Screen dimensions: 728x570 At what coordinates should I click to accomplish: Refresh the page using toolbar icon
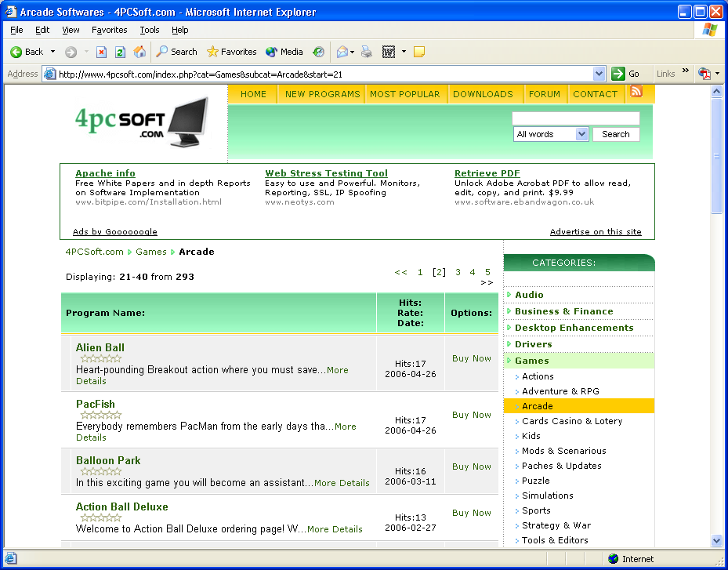(x=120, y=52)
